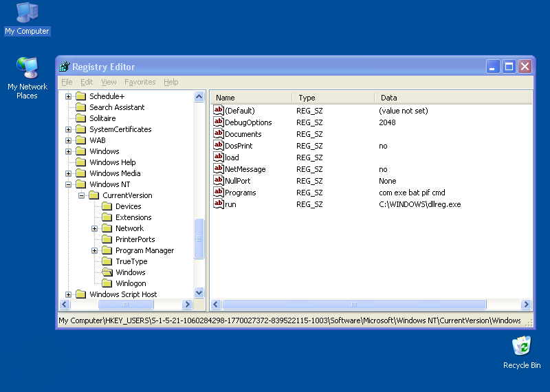550x392 pixels.
Task: Click the folder icon of Winlogon key
Action: [x=107, y=283]
